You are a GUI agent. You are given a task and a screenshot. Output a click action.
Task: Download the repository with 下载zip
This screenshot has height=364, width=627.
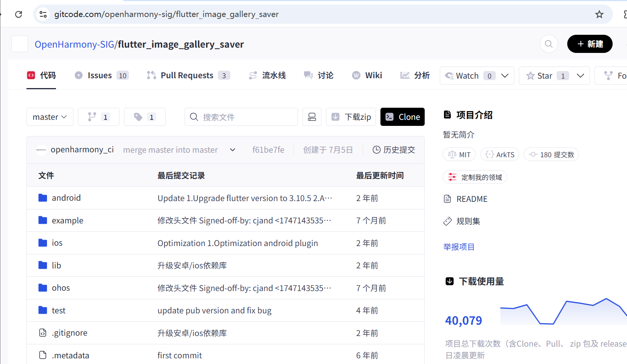[351, 117]
